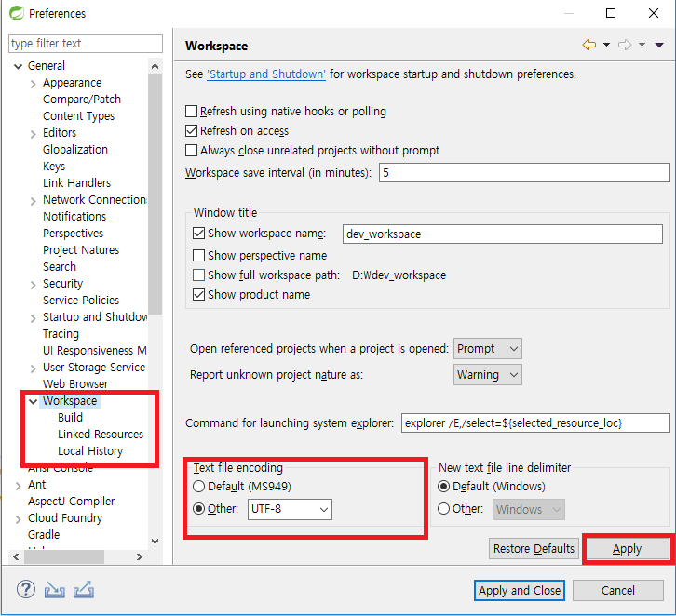Select Default (MS949) text file encoding

(198, 487)
